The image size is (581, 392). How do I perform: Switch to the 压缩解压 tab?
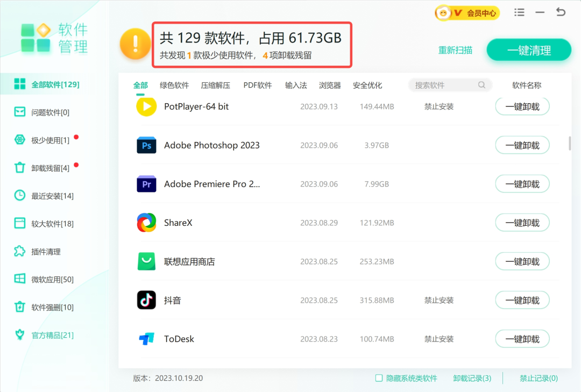215,85
